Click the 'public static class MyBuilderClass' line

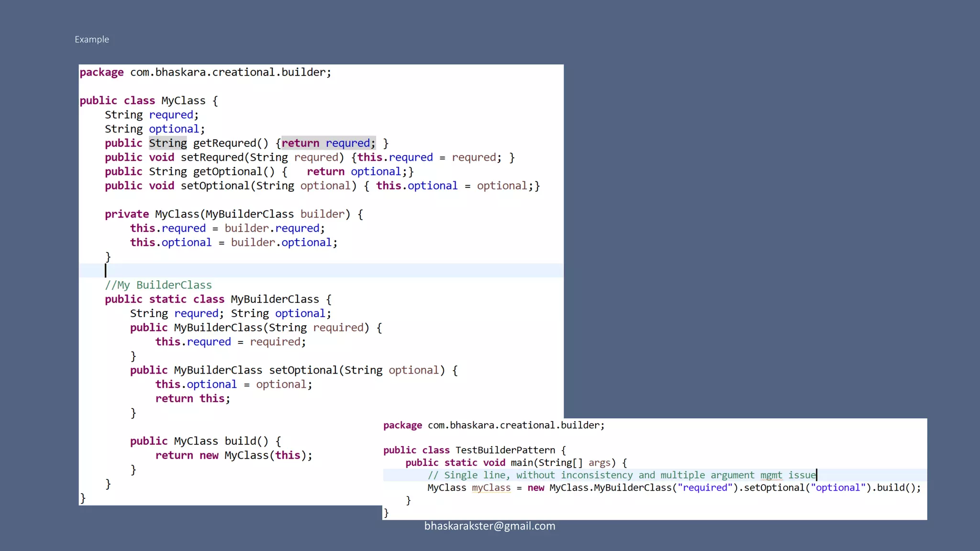pyautogui.click(x=218, y=299)
